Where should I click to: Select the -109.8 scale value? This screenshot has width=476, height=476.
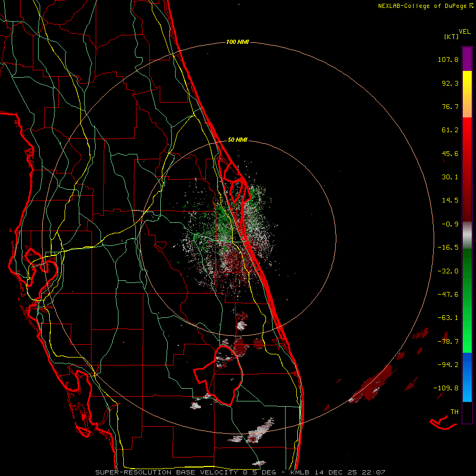click(x=446, y=388)
